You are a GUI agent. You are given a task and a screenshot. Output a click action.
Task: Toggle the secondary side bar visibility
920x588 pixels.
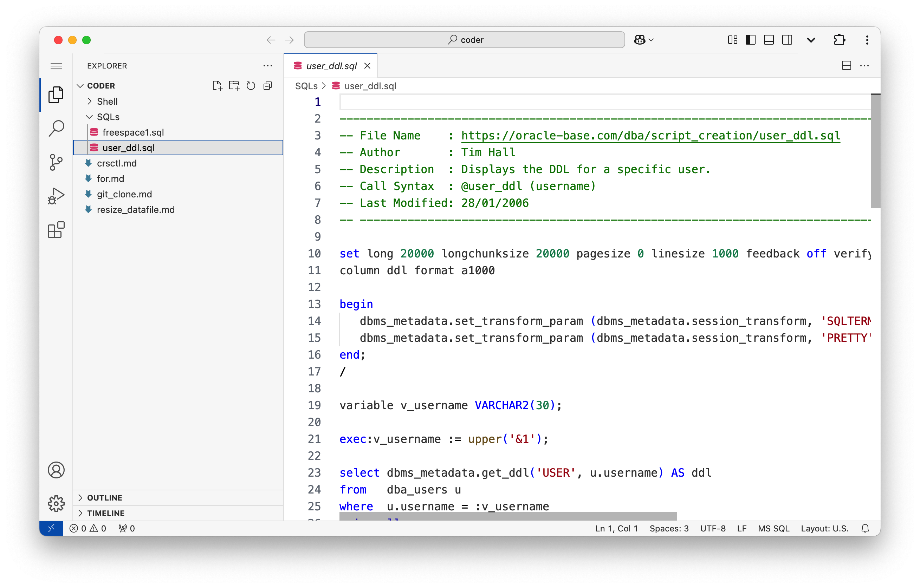coord(787,40)
